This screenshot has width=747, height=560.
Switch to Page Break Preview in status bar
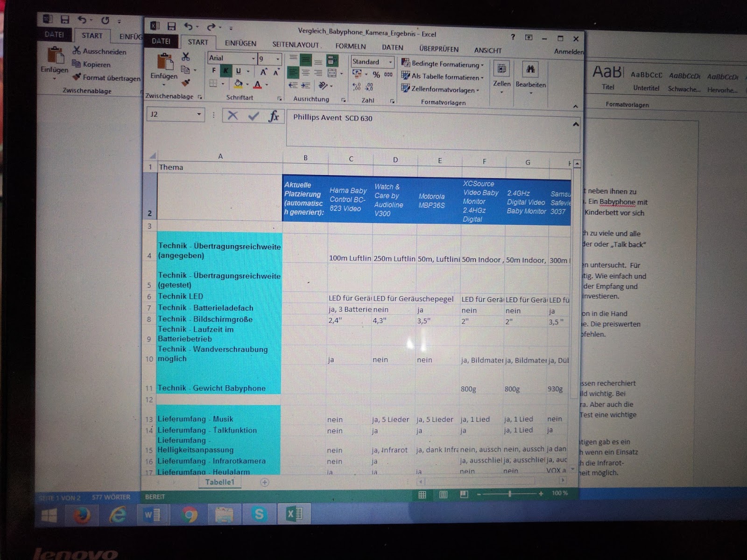(464, 494)
